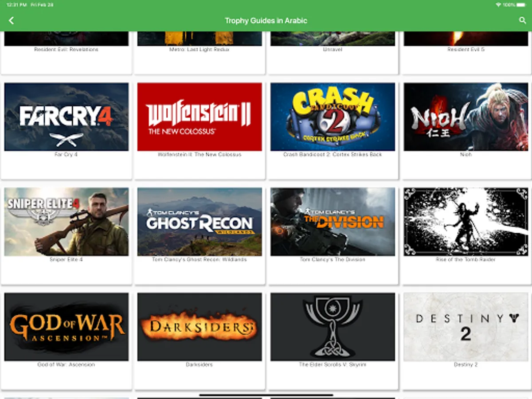The image size is (532, 399).
Task: Select the 'Darksiders' title text
Action: [199, 364]
